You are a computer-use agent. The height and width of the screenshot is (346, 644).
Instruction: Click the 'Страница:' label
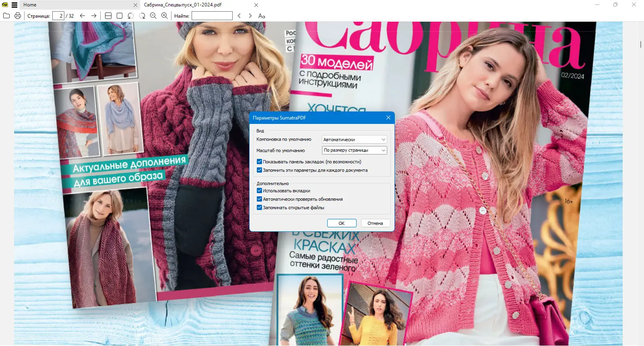(39, 16)
